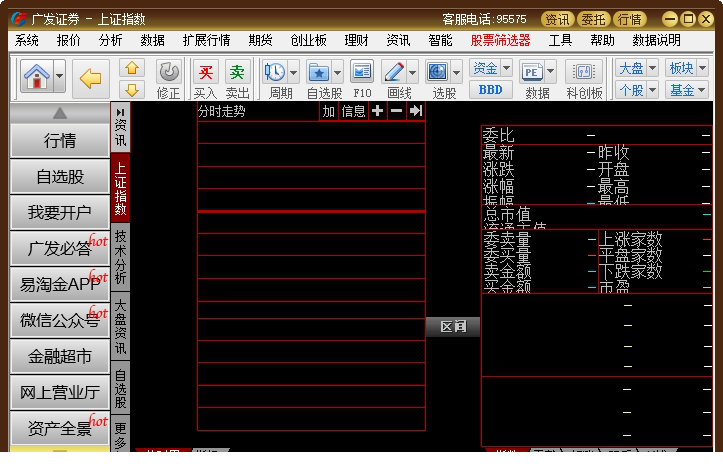Open the 股票筛选器 menu
The image size is (723, 470).
tap(500, 41)
